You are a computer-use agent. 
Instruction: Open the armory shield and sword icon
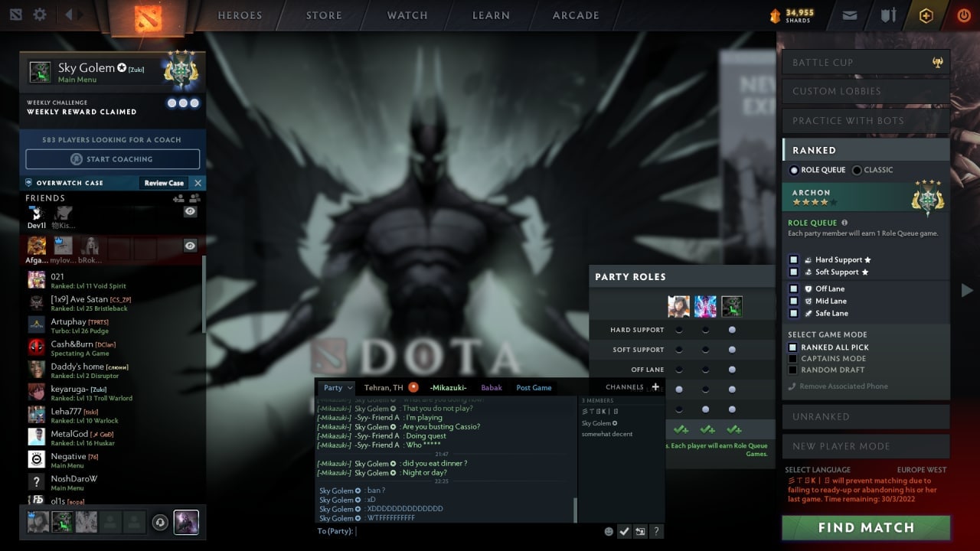888,15
